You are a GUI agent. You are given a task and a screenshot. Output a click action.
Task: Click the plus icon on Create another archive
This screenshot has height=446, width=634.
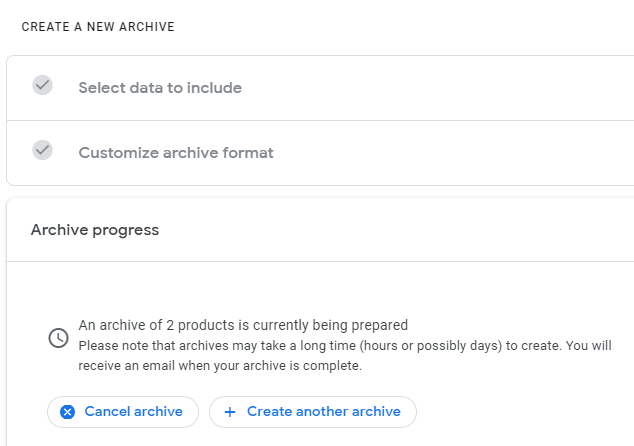(x=230, y=412)
